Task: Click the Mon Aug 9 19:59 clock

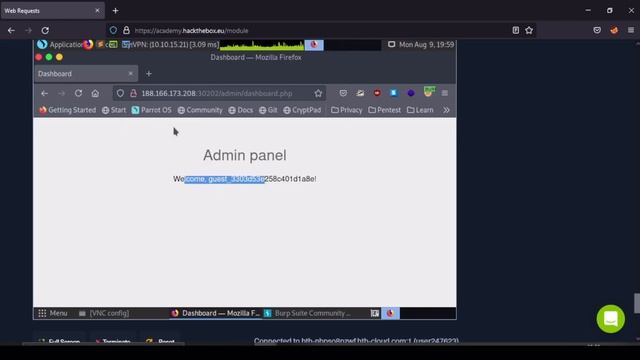Action: click(x=426, y=44)
